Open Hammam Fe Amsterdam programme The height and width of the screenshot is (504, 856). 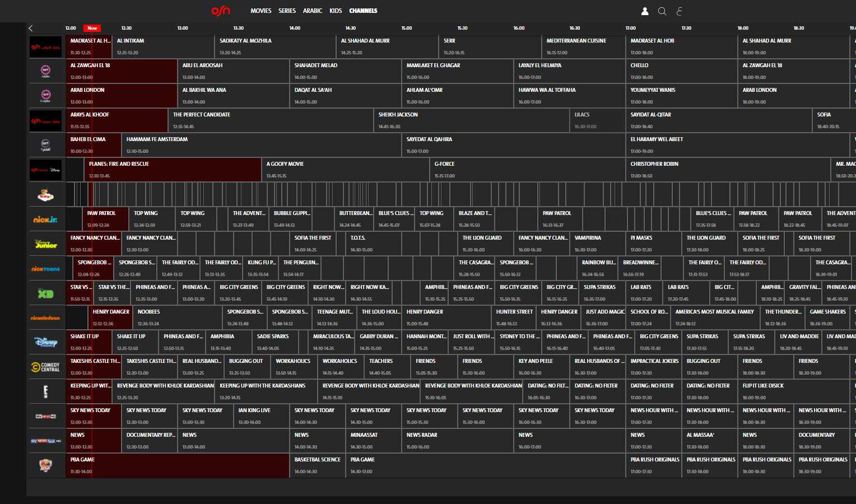(262, 146)
